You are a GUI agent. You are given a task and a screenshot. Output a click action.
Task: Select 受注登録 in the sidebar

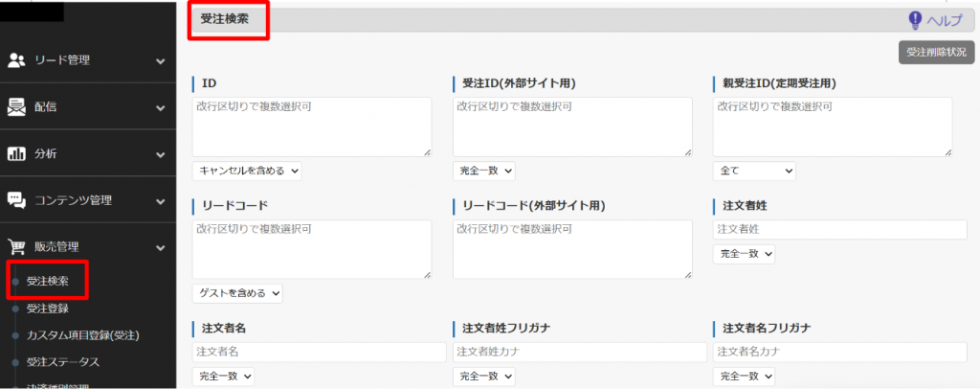pyautogui.click(x=47, y=308)
